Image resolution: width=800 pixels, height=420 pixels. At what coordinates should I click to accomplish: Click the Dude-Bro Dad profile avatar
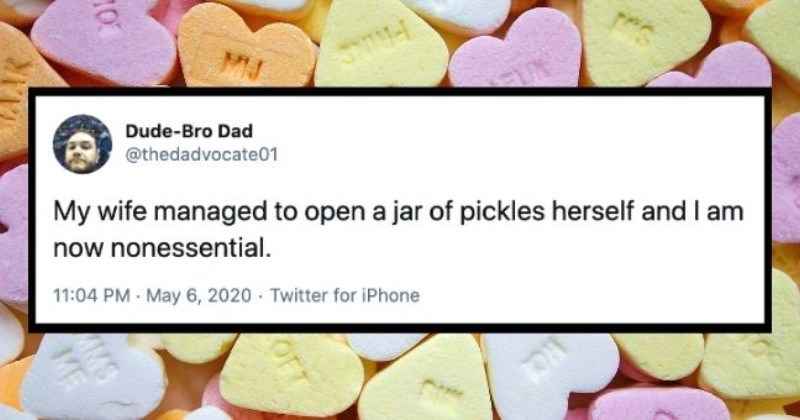click(x=82, y=144)
